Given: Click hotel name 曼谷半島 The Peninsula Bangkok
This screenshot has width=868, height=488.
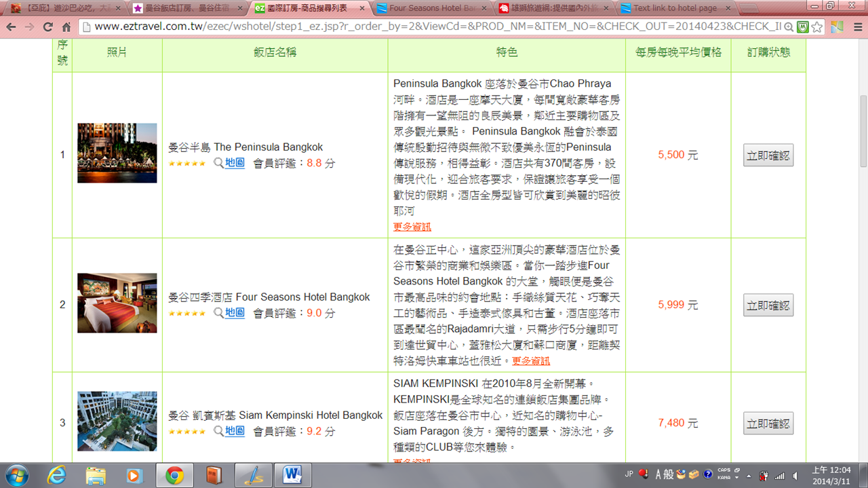Looking at the screenshot, I should coord(245,147).
